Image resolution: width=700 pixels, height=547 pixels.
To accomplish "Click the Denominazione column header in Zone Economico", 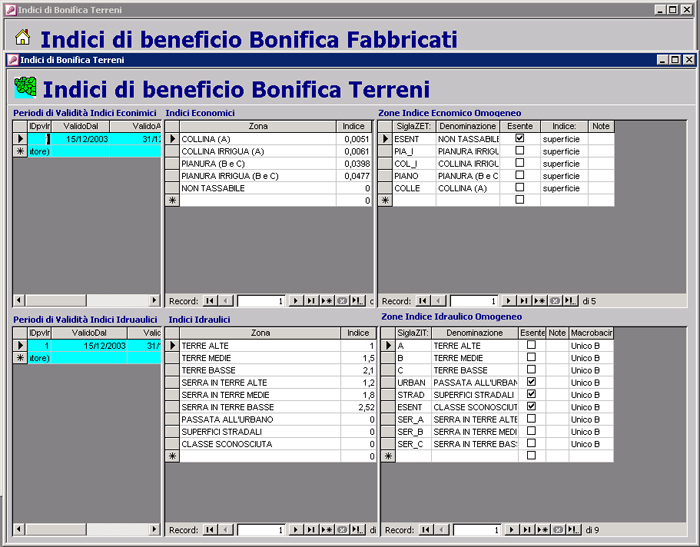I will pos(467,126).
